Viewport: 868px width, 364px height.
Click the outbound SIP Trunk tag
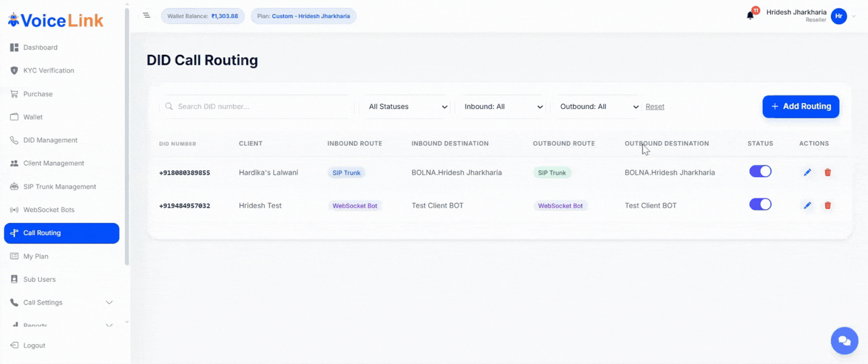552,172
